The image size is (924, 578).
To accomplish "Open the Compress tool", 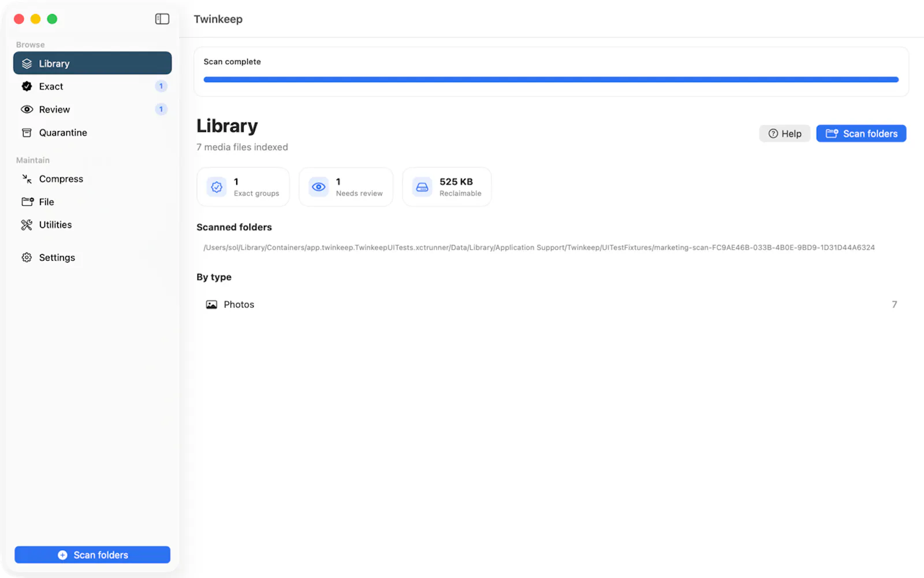I will (92, 179).
